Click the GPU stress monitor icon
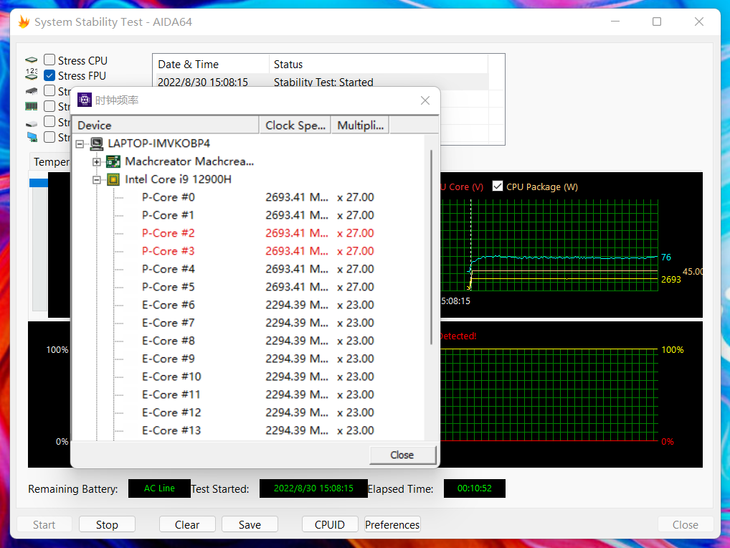 coord(32,137)
